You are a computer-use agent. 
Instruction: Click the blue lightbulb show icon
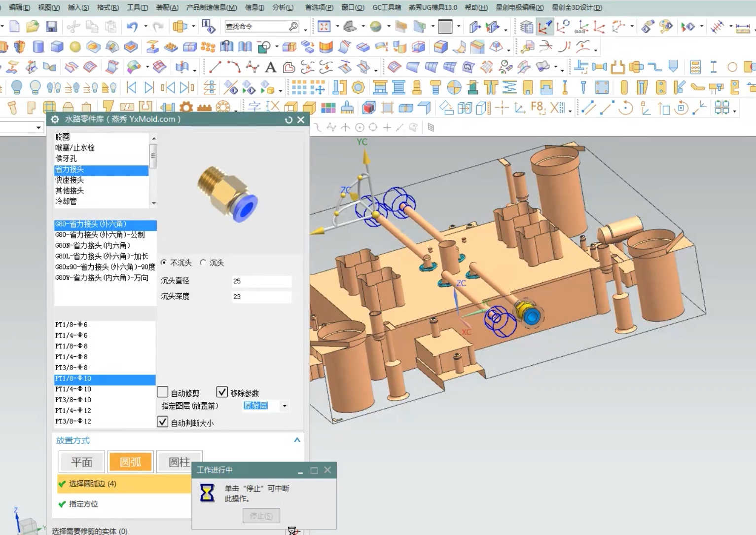click(x=17, y=87)
